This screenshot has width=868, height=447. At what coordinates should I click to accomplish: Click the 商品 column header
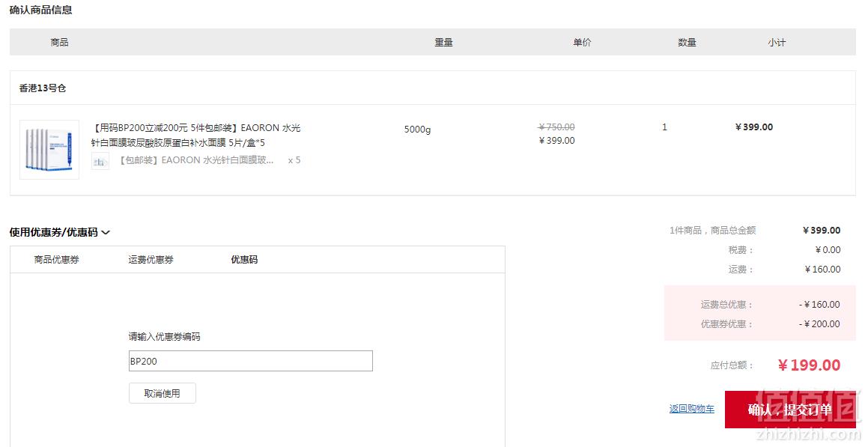[x=59, y=42]
